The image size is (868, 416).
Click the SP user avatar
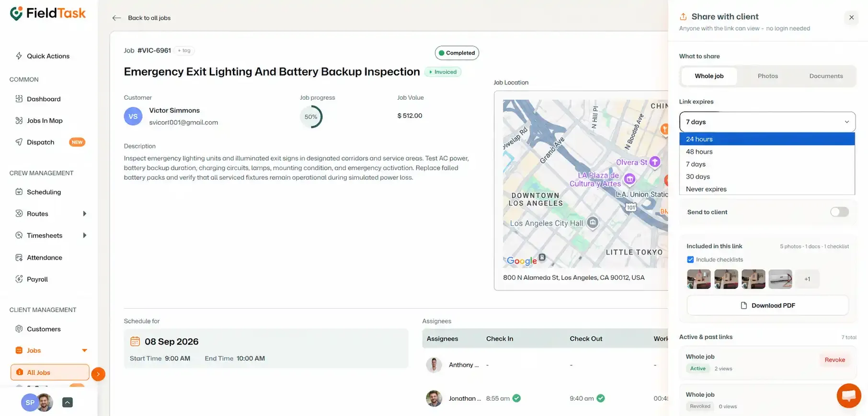[x=30, y=403]
